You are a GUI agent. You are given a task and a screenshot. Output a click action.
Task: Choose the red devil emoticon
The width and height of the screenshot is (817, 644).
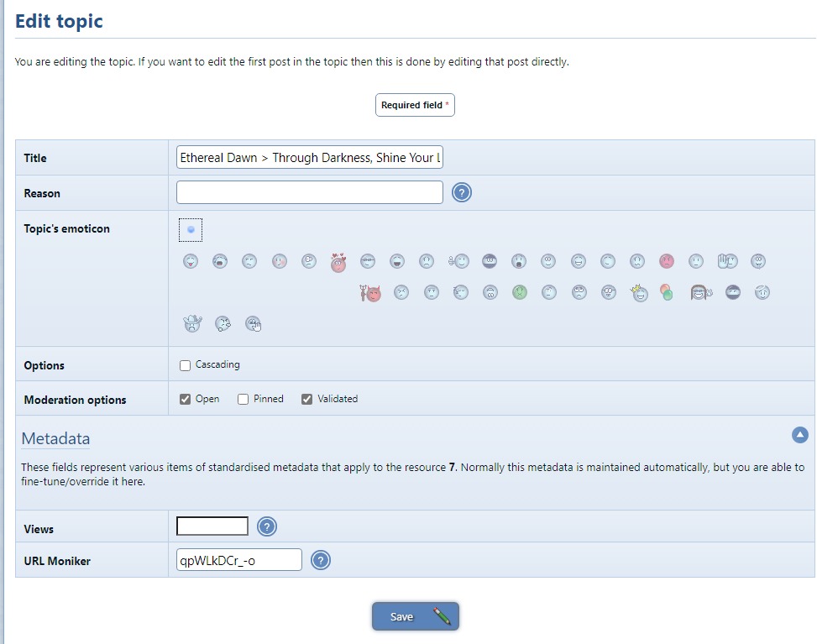tap(370, 293)
